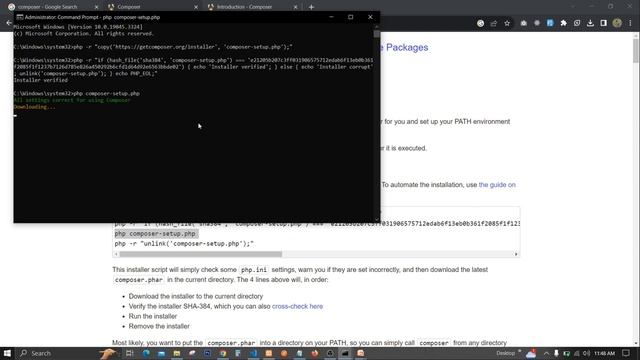640x360 pixels.
Task: Click the highlighted 'php composer-setup.php' code line
Action: [155, 234]
